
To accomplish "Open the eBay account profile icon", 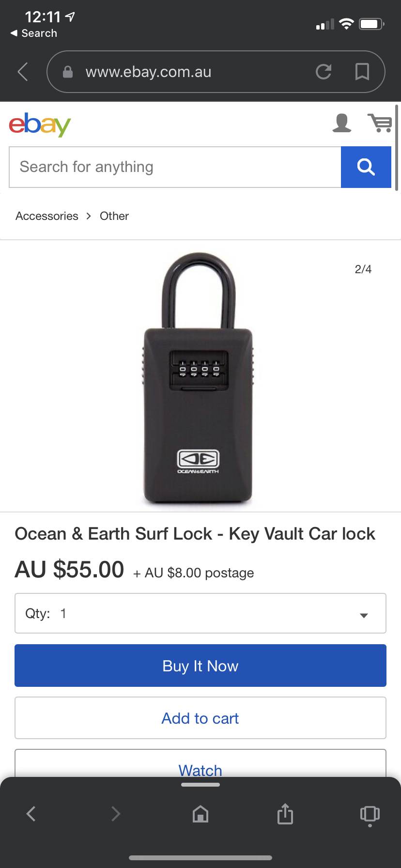I will (341, 123).
